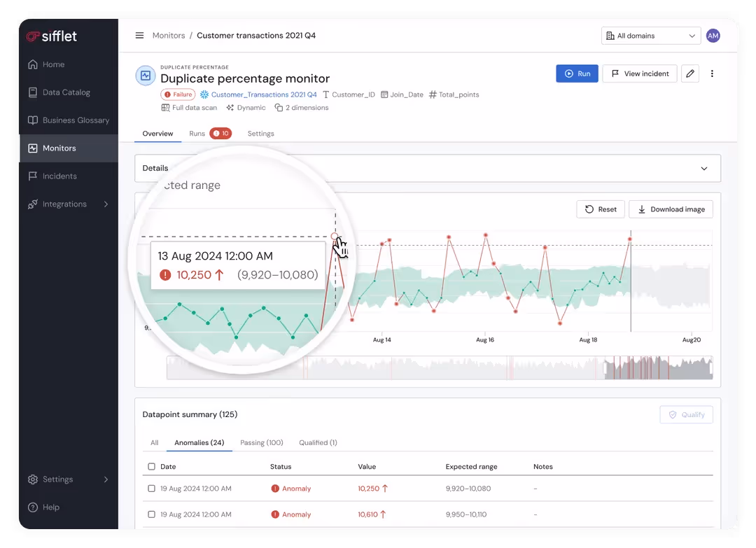
Task: Click the Value column header
Action: (x=367, y=467)
